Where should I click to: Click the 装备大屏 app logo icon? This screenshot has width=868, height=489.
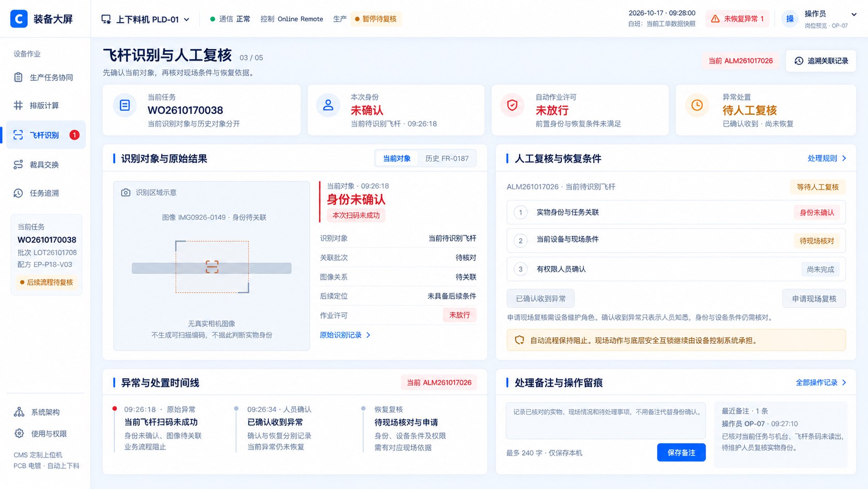tap(19, 19)
